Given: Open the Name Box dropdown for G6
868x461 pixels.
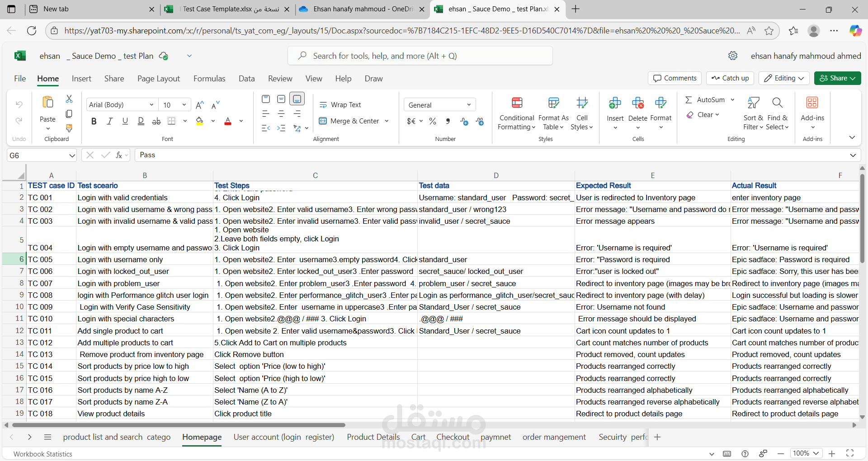Looking at the screenshot, I should click(72, 155).
